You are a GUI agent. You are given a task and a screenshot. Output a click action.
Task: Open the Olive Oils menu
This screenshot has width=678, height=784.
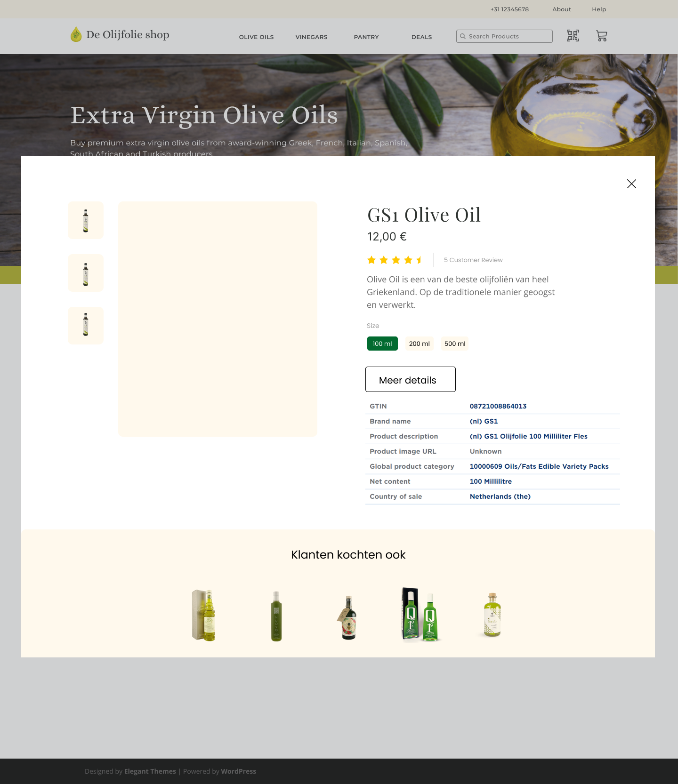[256, 37]
